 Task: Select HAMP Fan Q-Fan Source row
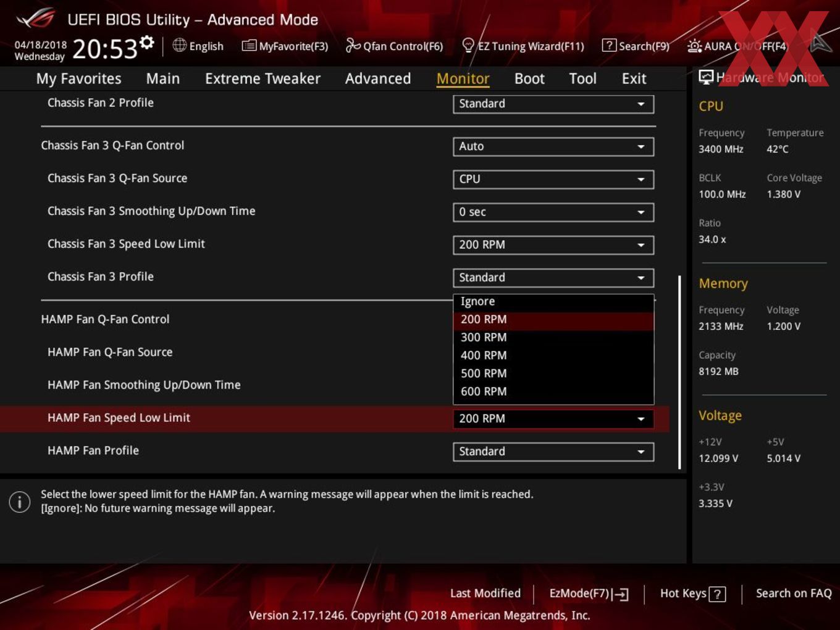point(110,352)
